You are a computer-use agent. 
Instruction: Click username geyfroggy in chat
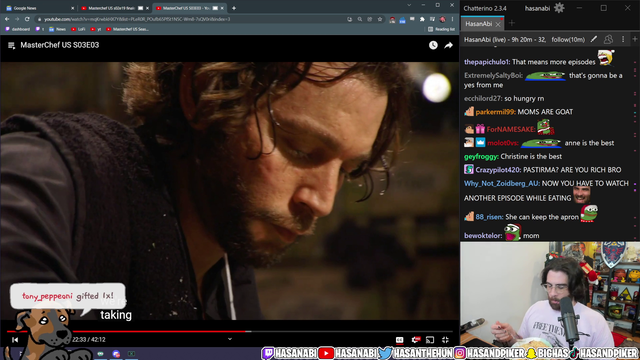pos(481,157)
